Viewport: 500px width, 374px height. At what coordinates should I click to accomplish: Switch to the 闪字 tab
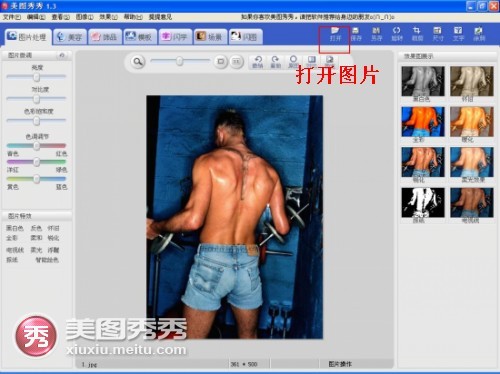[175, 37]
